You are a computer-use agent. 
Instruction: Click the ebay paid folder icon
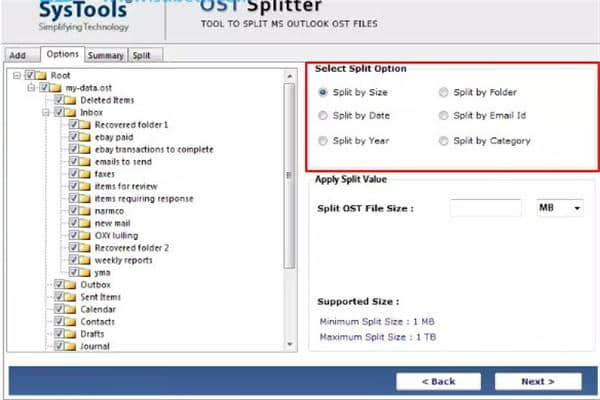(x=86, y=137)
